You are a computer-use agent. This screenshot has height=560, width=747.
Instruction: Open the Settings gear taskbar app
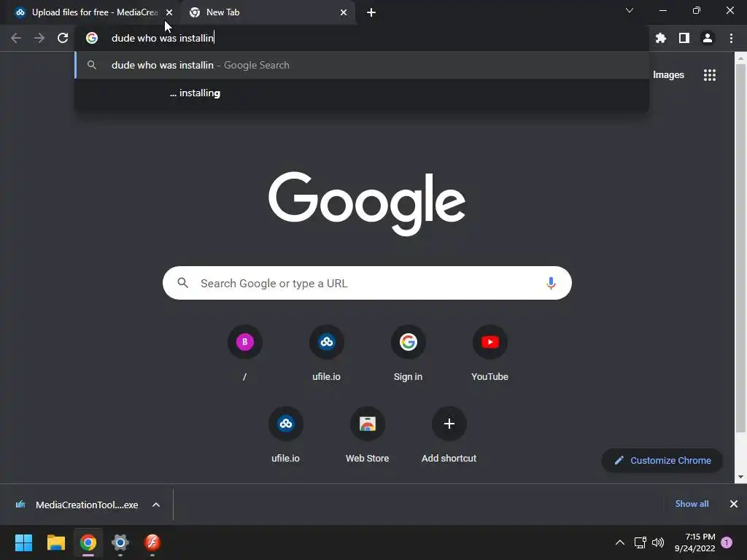pyautogui.click(x=120, y=542)
